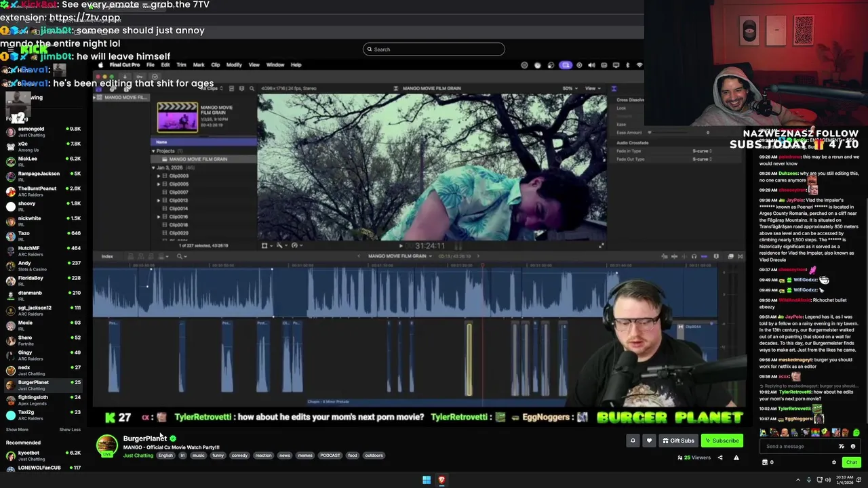Open nedx channel in sidebar
Image resolution: width=868 pixels, height=488 pixels.
43,370
